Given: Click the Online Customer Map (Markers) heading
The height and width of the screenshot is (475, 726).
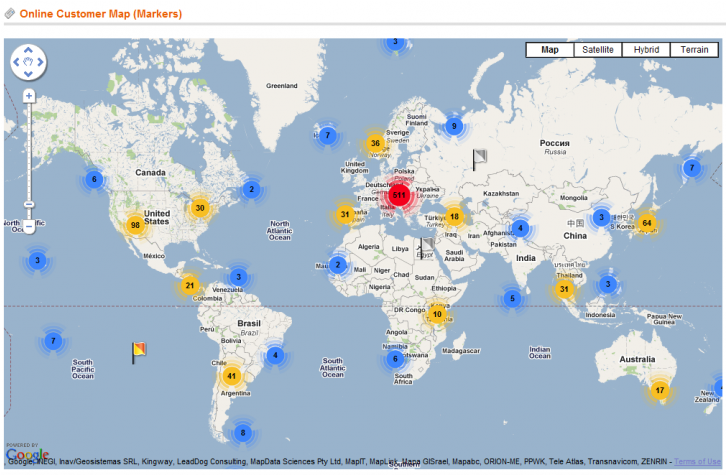Looking at the screenshot, I should [100, 14].
